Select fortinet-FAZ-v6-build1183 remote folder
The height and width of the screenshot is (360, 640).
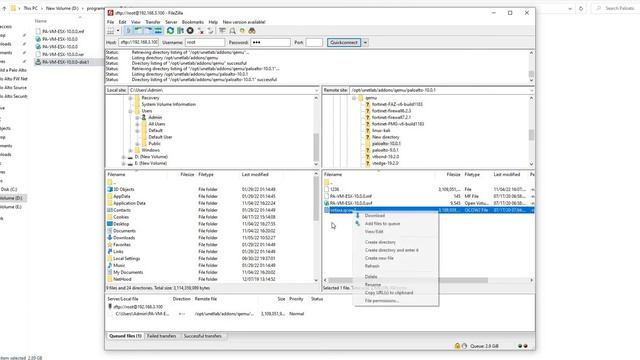[x=397, y=104]
